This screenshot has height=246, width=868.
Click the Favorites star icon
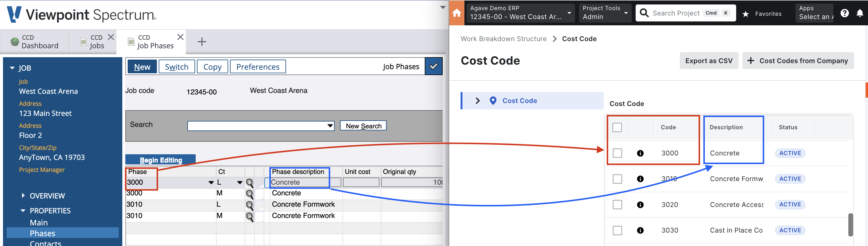pyautogui.click(x=745, y=14)
